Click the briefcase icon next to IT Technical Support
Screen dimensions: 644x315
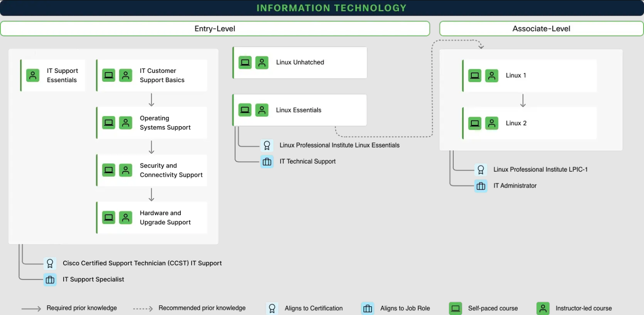tap(267, 162)
